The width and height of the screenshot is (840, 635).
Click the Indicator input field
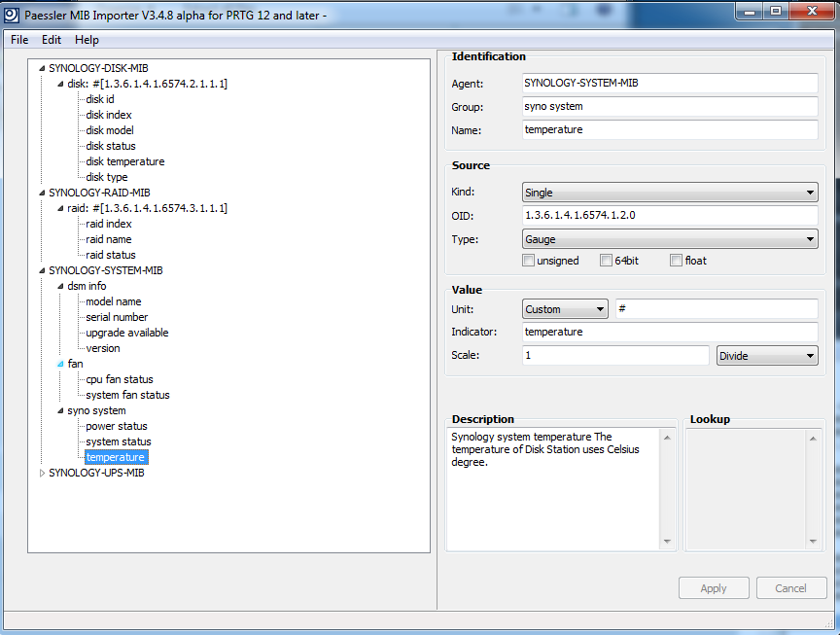tap(670, 332)
